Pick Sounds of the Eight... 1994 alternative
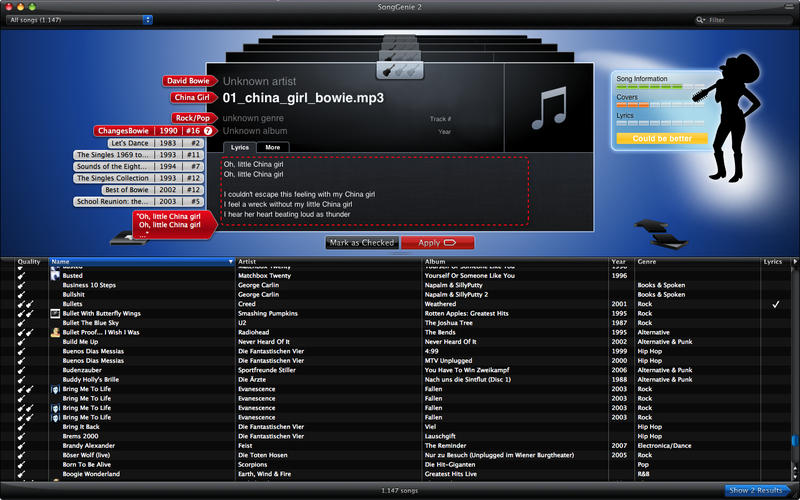 138,166
